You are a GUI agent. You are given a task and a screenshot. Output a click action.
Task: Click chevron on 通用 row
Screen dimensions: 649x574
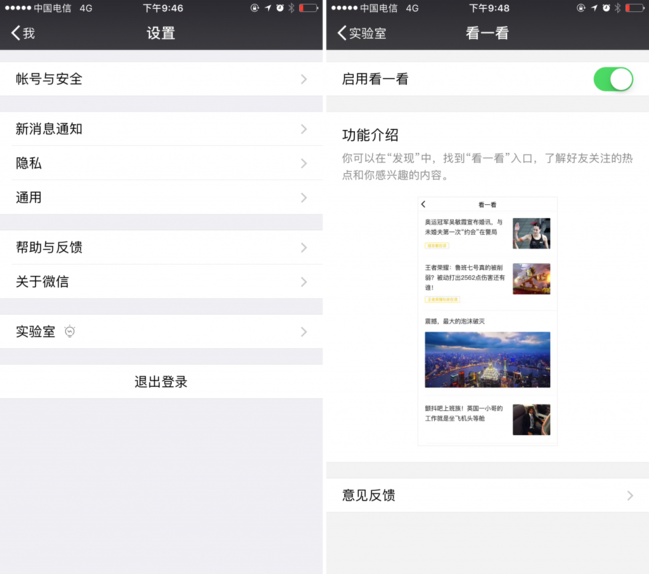pos(304,197)
